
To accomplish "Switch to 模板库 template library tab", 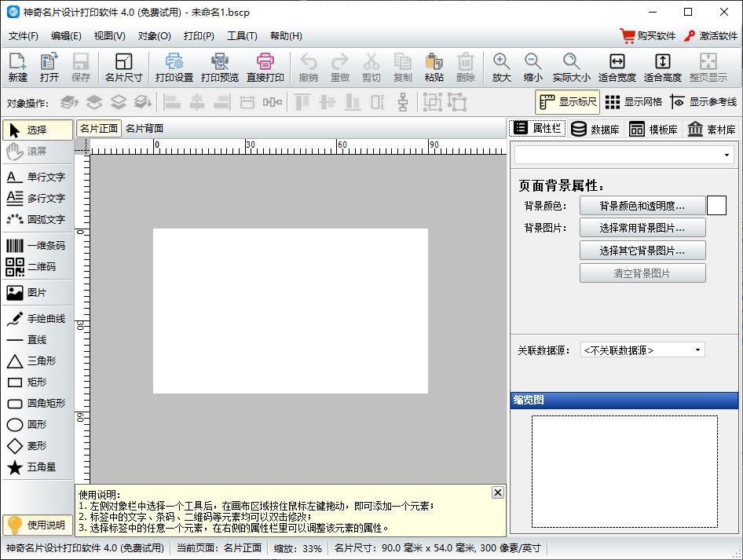I will pos(653,130).
